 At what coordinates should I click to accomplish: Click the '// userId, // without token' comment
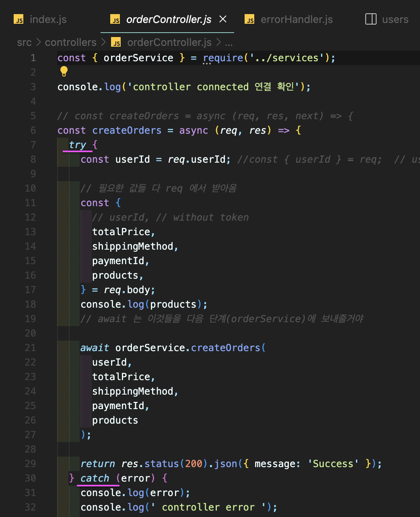pos(171,217)
